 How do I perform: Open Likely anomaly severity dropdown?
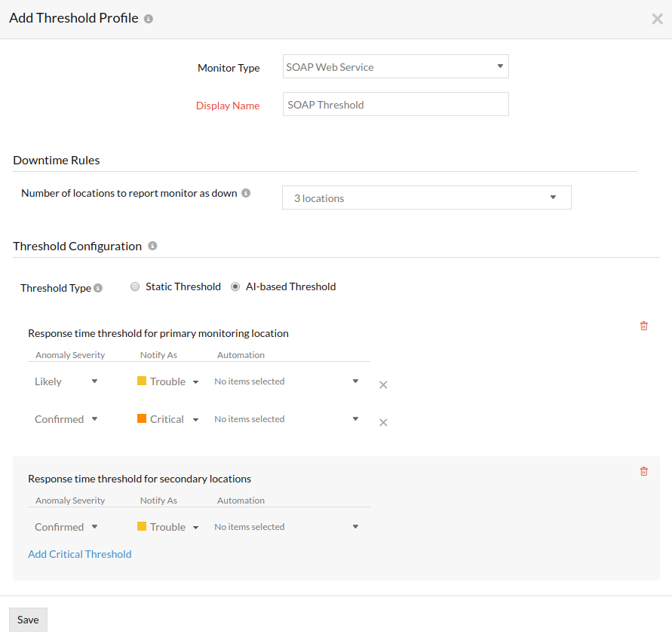point(66,381)
